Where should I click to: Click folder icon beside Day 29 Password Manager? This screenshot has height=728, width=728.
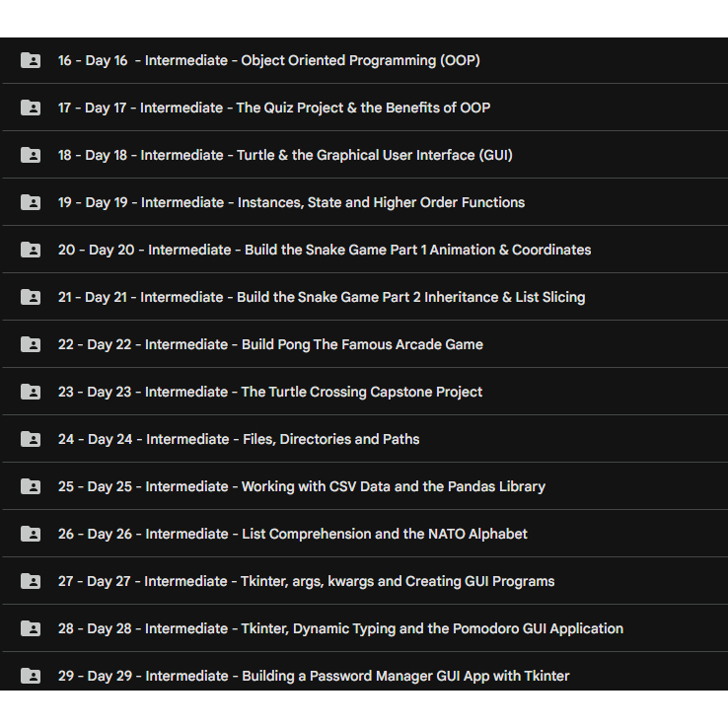point(31,676)
